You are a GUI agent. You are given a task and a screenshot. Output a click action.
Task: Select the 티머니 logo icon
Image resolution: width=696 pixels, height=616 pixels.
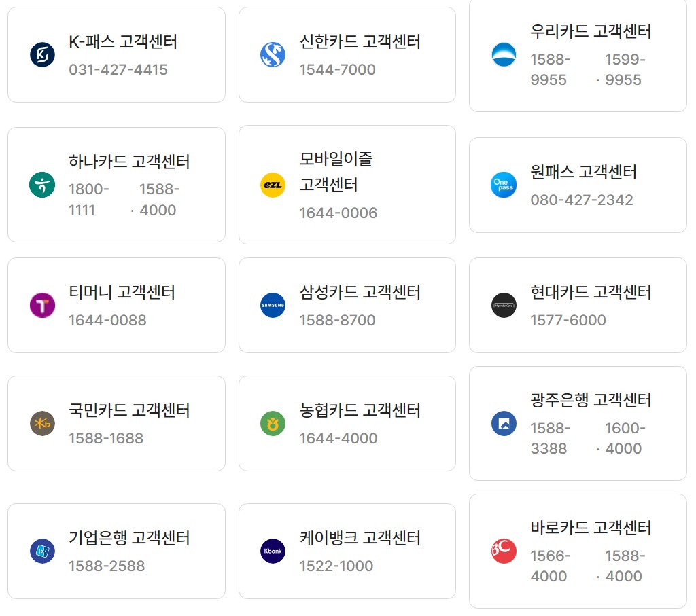point(42,305)
